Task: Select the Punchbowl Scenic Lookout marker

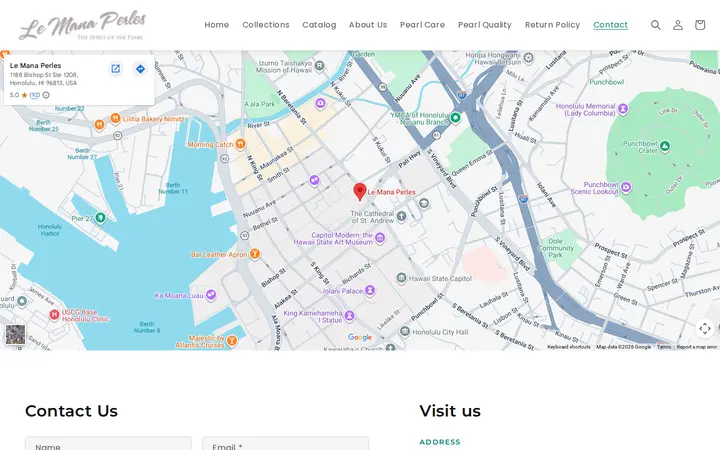Action: 626,187
